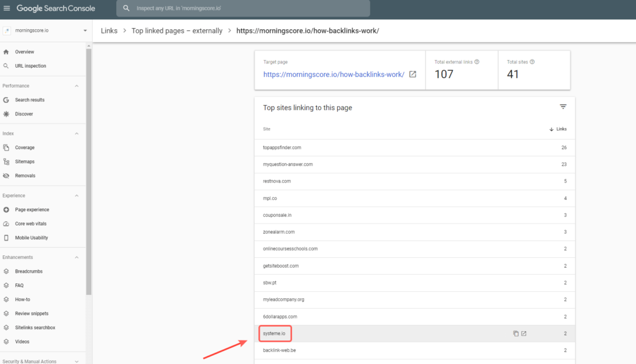This screenshot has height=364, width=636.
Task: Click the Links breadcrumb
Action: point(109,30)
